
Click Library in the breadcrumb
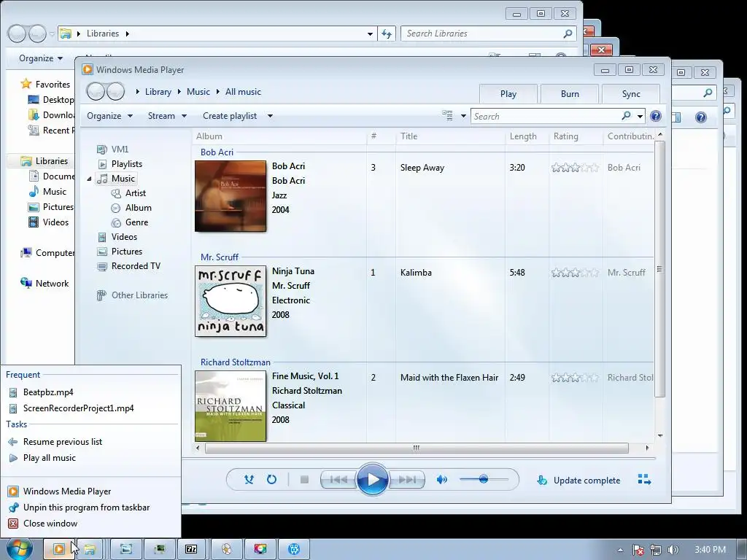point(158,92)
